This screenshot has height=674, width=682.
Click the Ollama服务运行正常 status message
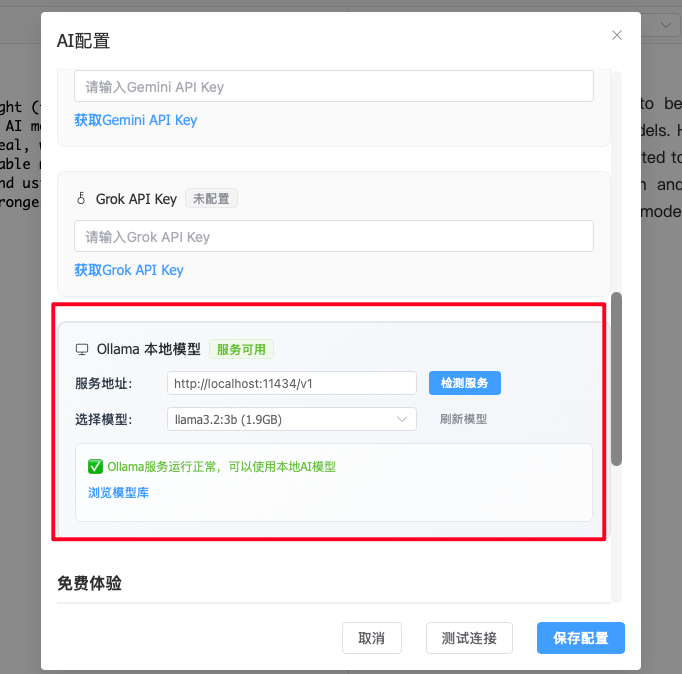click(x=221, y=467)
